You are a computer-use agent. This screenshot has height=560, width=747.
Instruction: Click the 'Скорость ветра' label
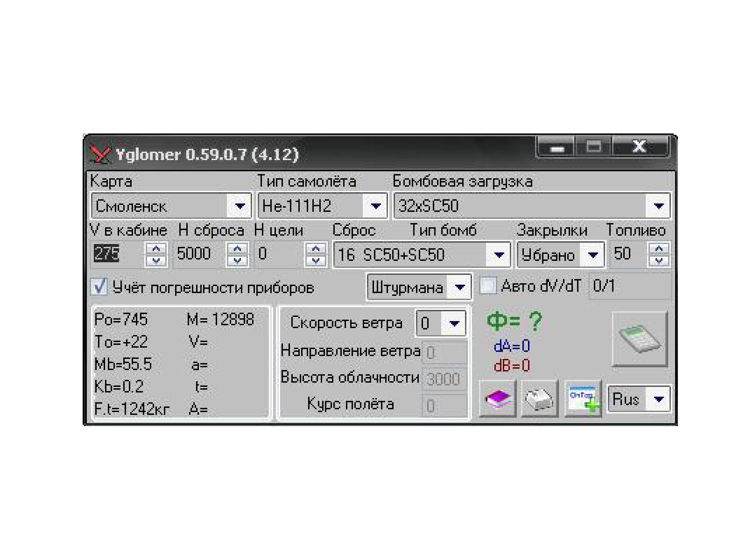pyautogui.click(x=346, y=323)
